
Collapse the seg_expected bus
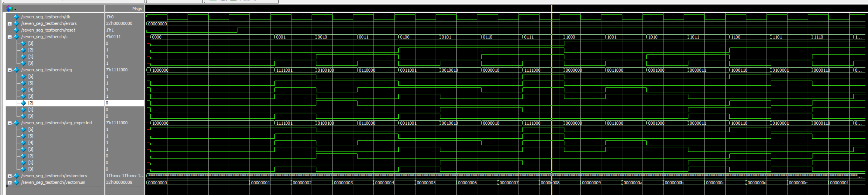pos(10,123)
